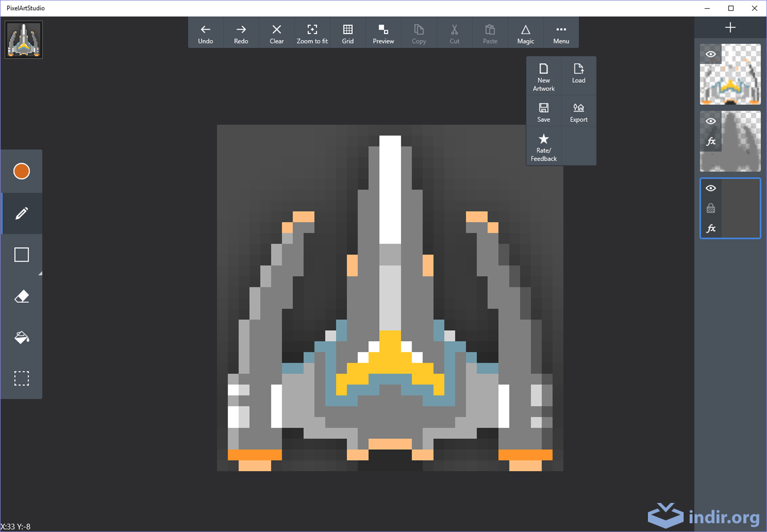Choose Save from the open menu

[543, 111]
